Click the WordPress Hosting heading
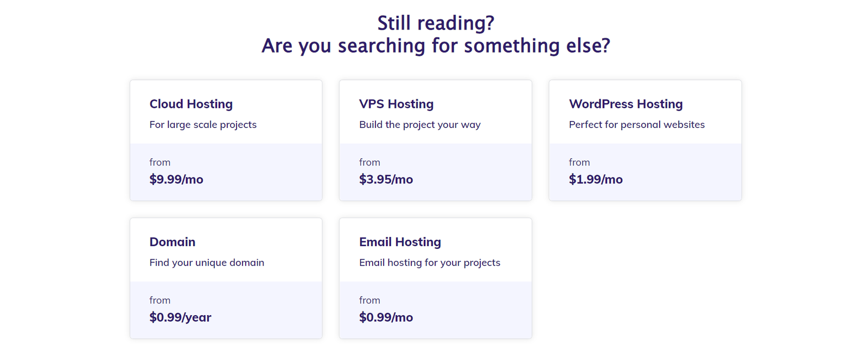Screen dimensions: 868x352 626,104
